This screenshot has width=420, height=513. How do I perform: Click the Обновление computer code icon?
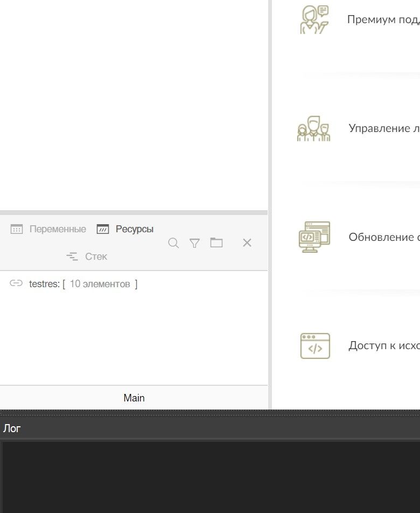pyautogui.click(x=314, y=237)
